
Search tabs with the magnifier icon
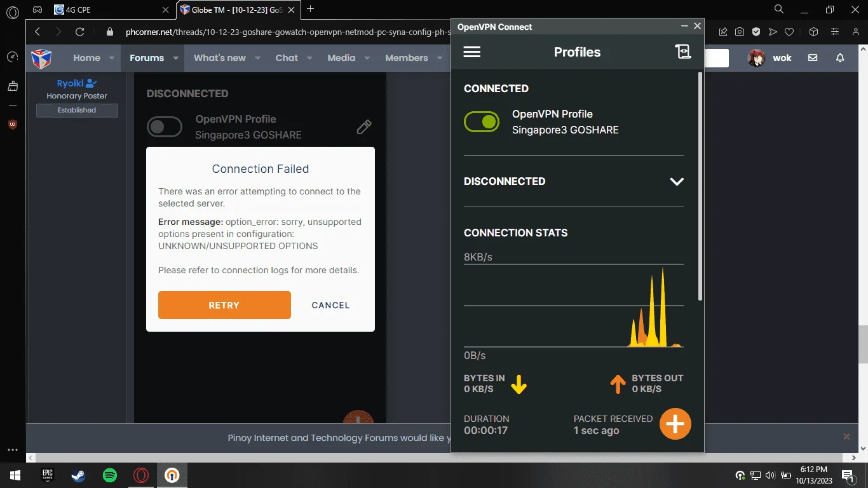tap(779, 9)
